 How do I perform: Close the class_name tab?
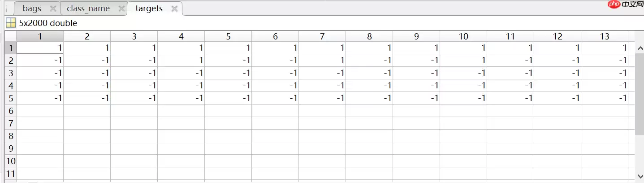point(121,9)
